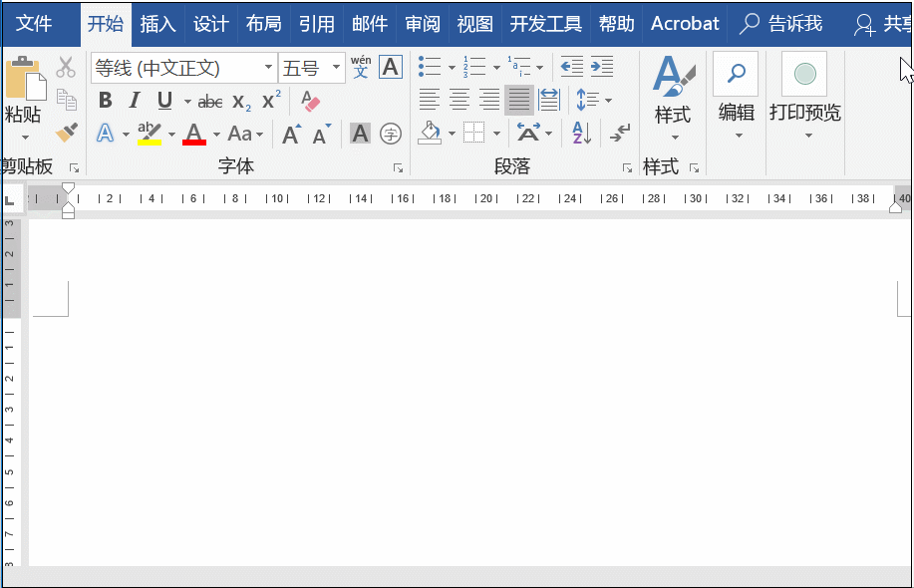Decrease paragraph indent
914x588 pixels.
tap(572, 67)
